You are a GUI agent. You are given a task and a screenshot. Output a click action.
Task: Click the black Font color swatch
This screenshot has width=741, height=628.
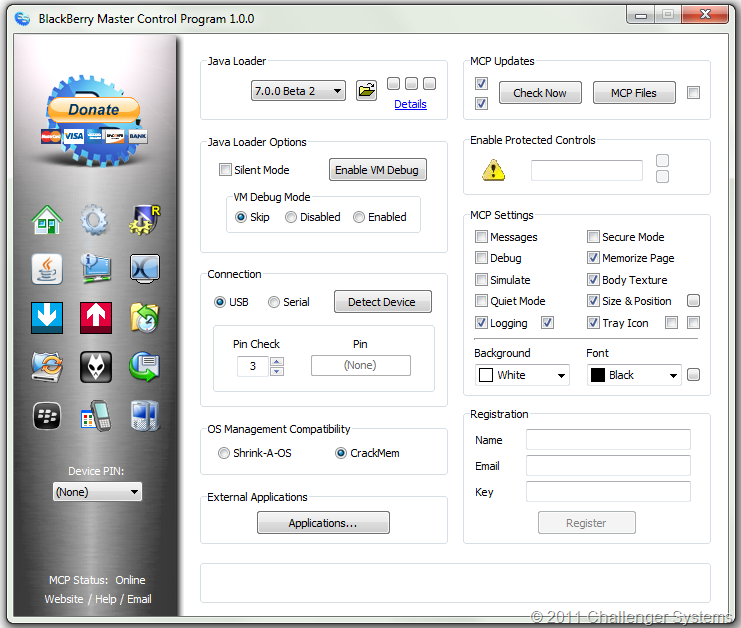tap(598, 375)
